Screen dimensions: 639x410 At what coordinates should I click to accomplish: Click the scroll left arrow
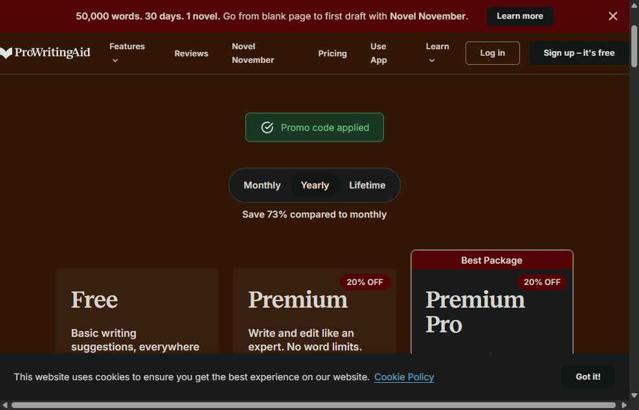click(4, 405)
